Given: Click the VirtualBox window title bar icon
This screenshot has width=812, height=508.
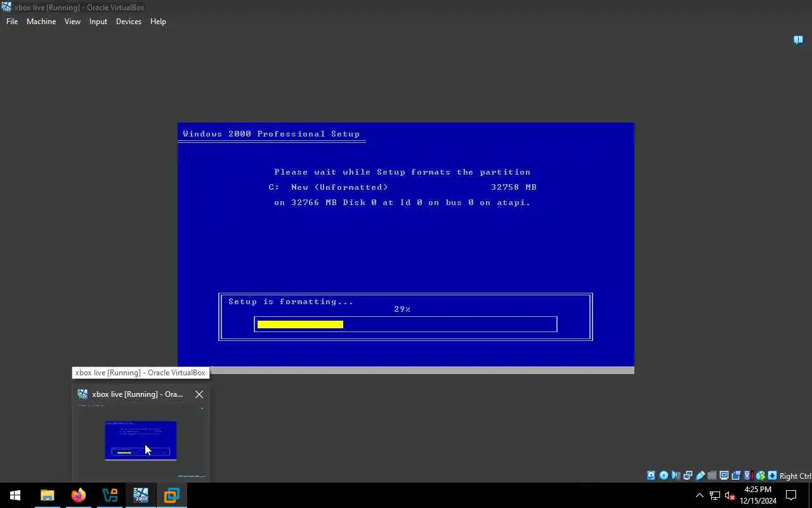Looking at the screenshot, I should tap(6, 7).
